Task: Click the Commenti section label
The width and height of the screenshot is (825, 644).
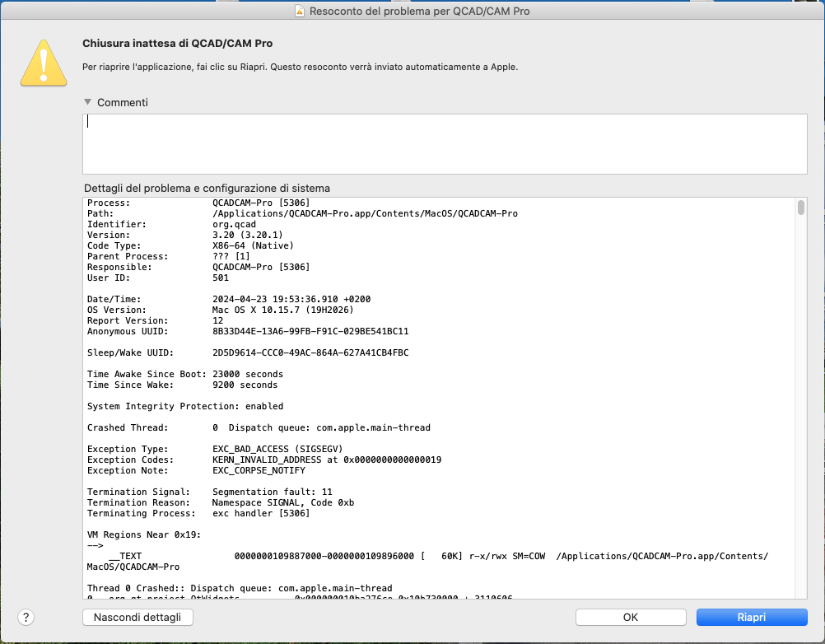Action: pyautogui.click(x=123, y=103)
